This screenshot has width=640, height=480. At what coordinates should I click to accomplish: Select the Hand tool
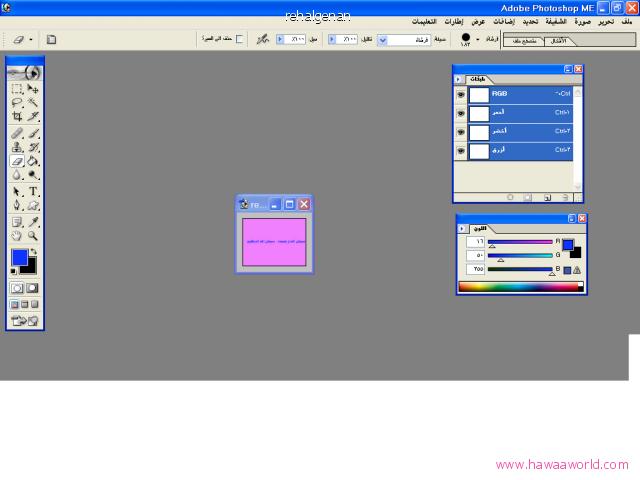pyautogui.click(x=17, y=236)
